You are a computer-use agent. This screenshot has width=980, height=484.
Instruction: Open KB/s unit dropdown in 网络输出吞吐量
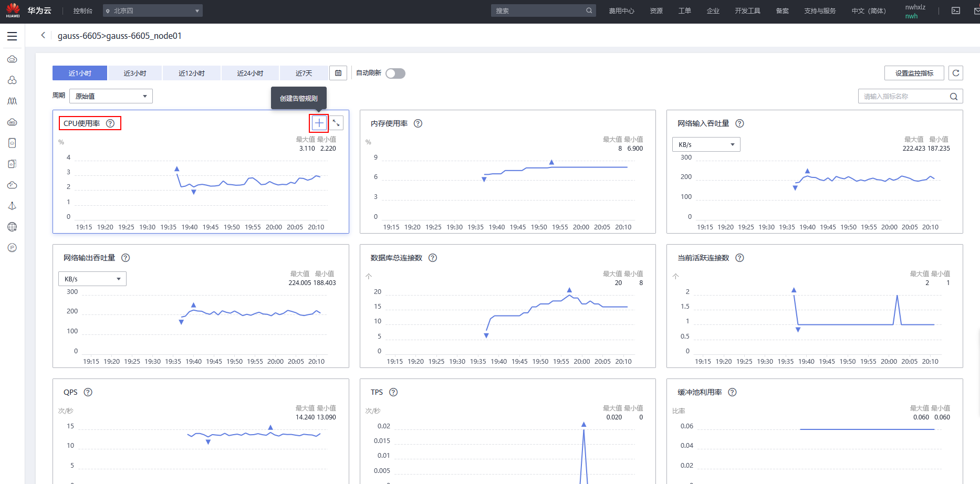pos(92,279)
